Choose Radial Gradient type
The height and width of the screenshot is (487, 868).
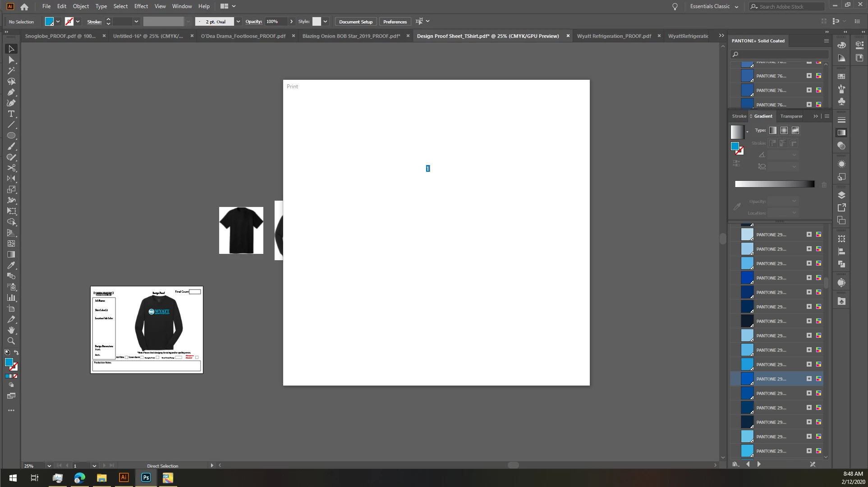(784, 130)
